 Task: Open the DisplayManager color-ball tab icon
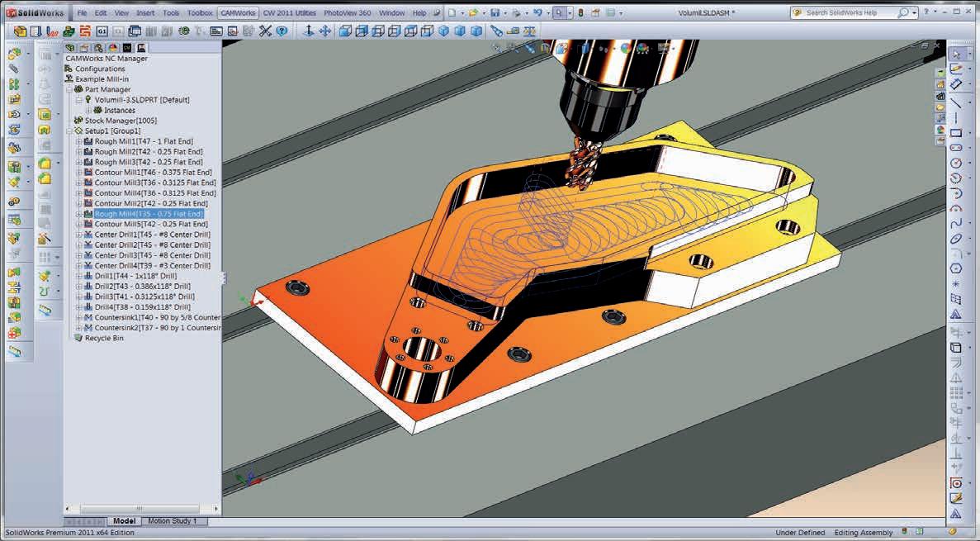(x=113, y=48)
